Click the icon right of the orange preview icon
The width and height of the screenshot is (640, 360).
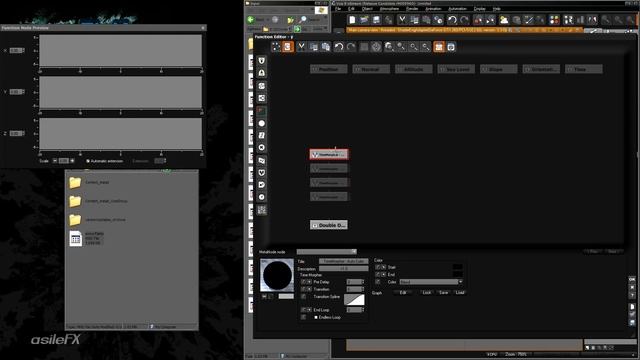(451, 47)
